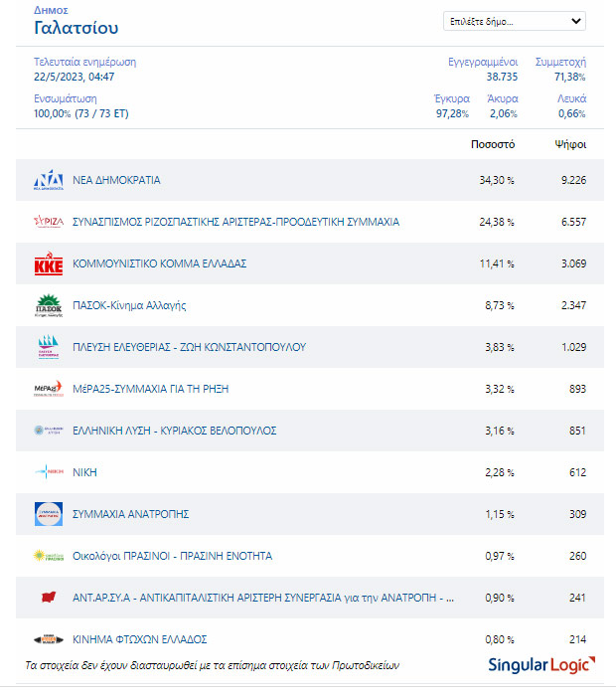This screenshot has height=698, width=616.
Task: Click the Ελληνική Λύση party logo
Action: click(x=49, y=430)
